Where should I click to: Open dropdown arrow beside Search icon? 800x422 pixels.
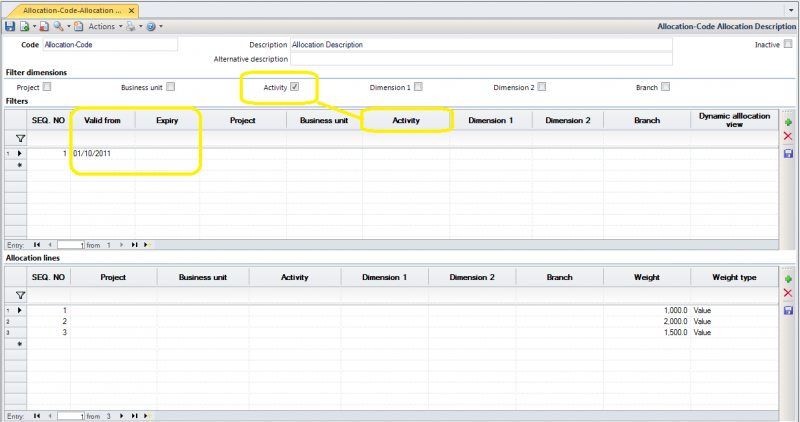[68, 27]
